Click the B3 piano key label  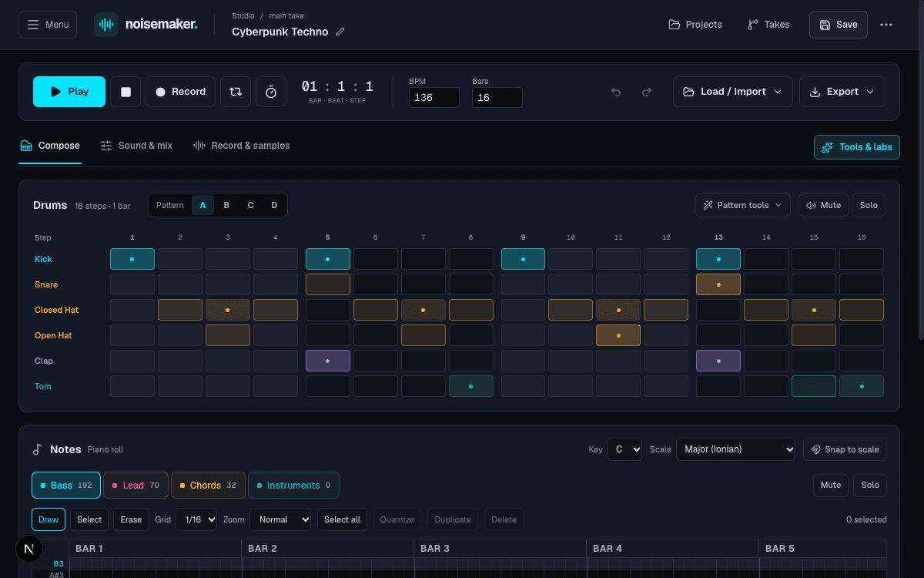pos(59,564)
